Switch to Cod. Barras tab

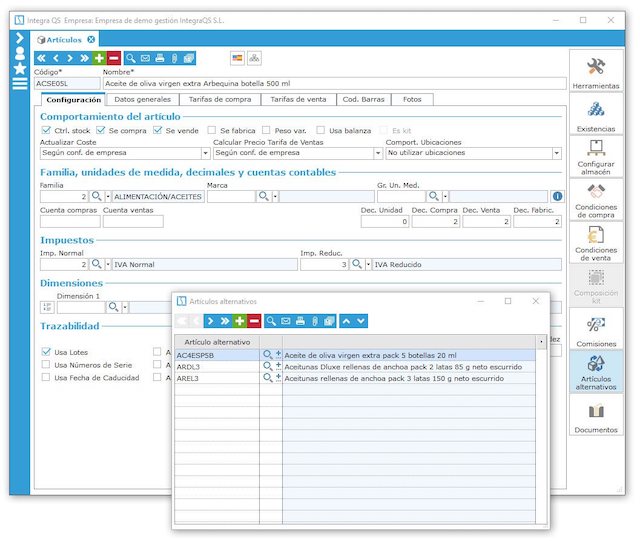(x=364, y=99)
